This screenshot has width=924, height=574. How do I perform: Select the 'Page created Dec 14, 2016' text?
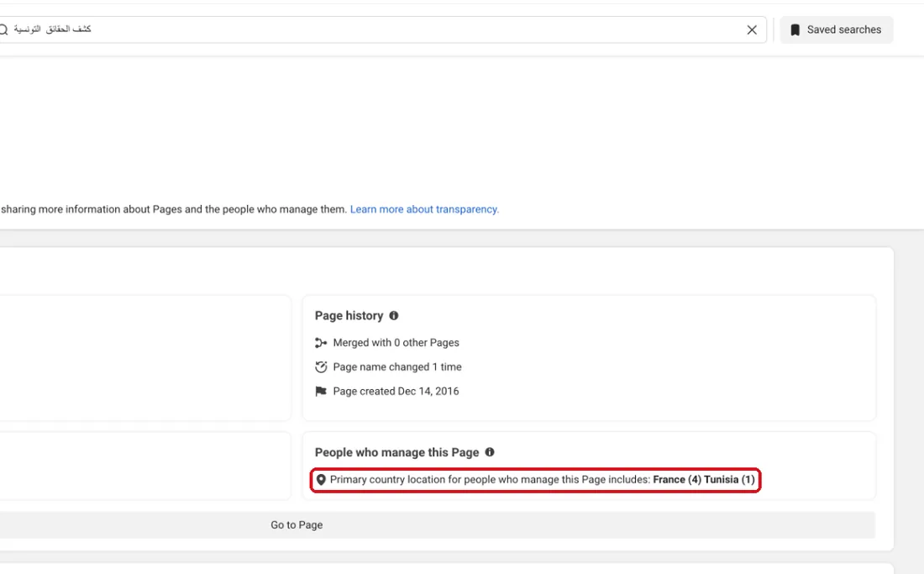pos(396,392)
